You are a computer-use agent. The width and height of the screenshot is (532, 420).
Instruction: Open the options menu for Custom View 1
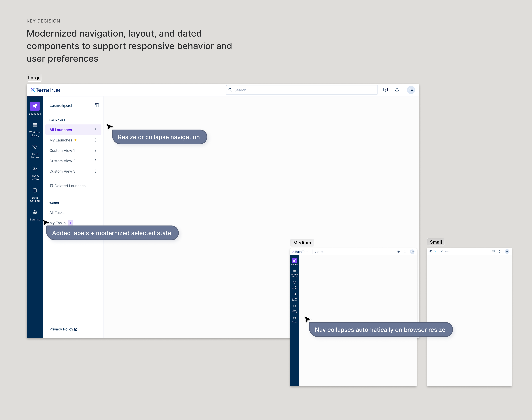[x=96, y=150]
